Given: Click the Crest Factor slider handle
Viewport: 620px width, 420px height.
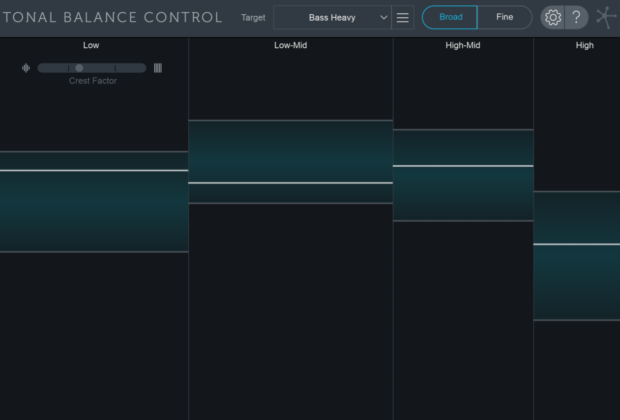Looking at the screenshot, I should (x=79, y=68).
